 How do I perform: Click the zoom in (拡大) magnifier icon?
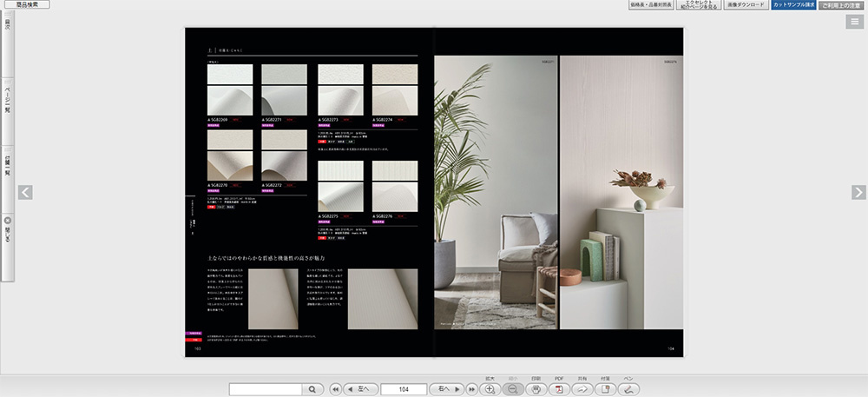click(490, 389)
